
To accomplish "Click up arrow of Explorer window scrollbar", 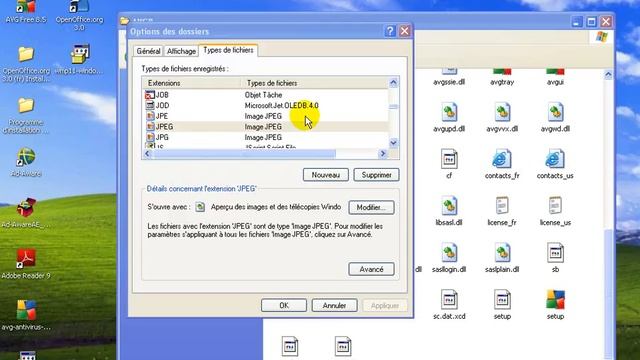I will 608,75.
